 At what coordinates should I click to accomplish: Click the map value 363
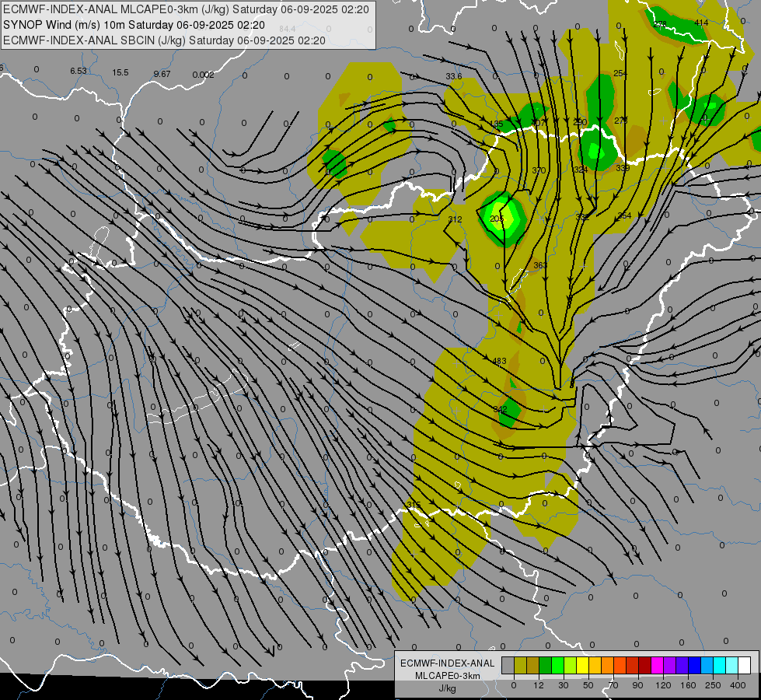(x=540, y=265)
